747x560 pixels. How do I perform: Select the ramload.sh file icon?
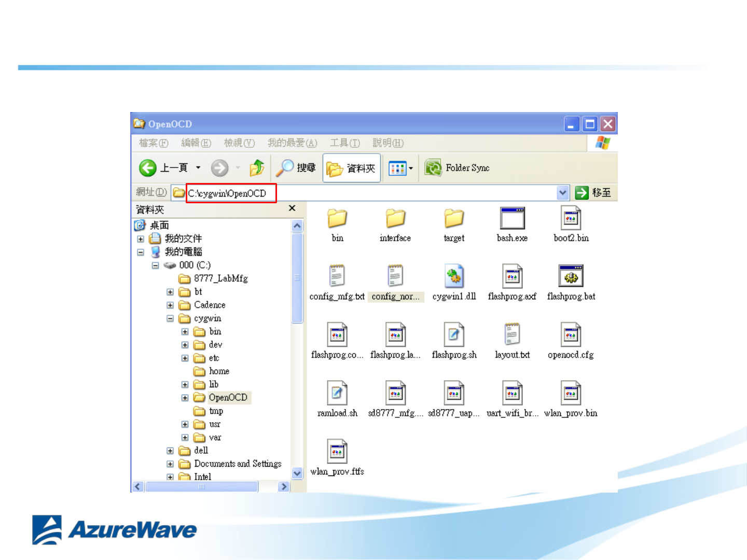337,393
